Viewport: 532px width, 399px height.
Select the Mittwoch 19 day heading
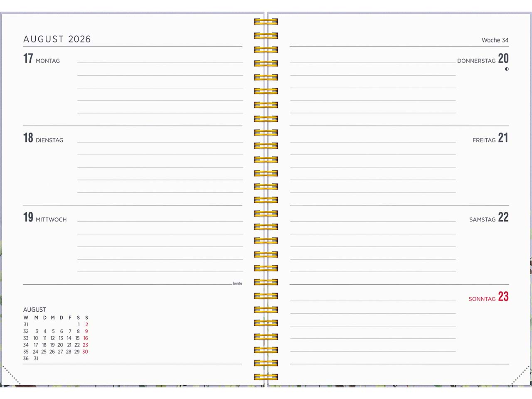45,218
